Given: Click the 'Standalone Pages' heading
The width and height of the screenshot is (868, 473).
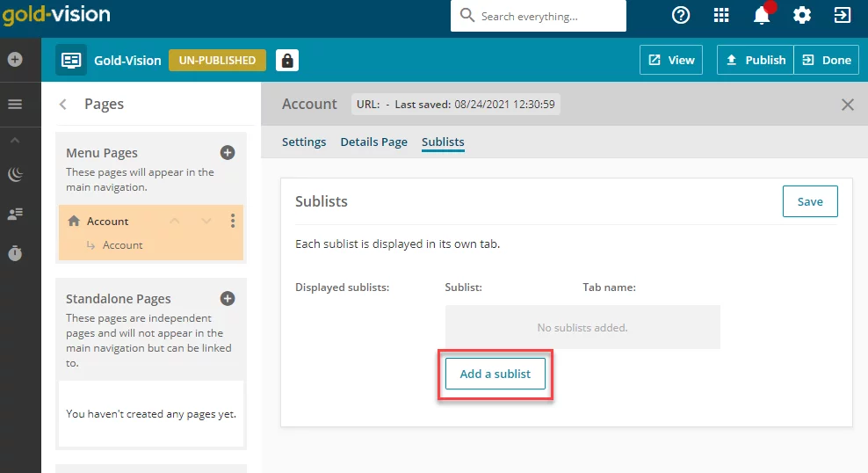Looking at the screenshot, I should click(x=119, y=299).
